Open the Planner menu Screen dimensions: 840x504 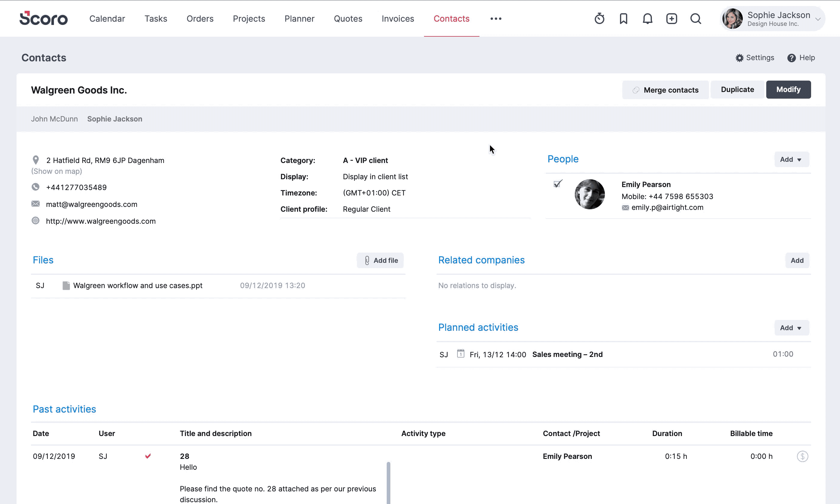[x=299, y=19]
